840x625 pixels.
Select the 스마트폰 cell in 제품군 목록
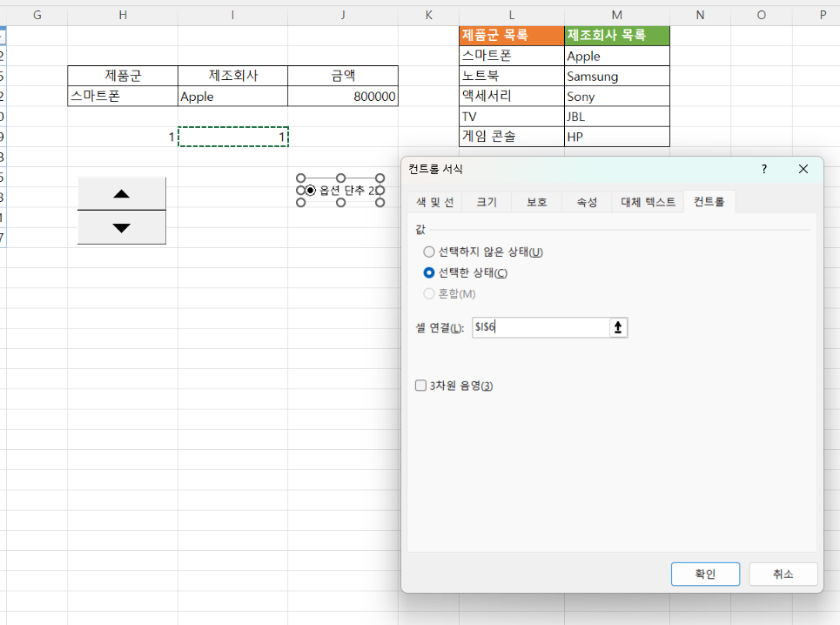(x=512, y=56)
